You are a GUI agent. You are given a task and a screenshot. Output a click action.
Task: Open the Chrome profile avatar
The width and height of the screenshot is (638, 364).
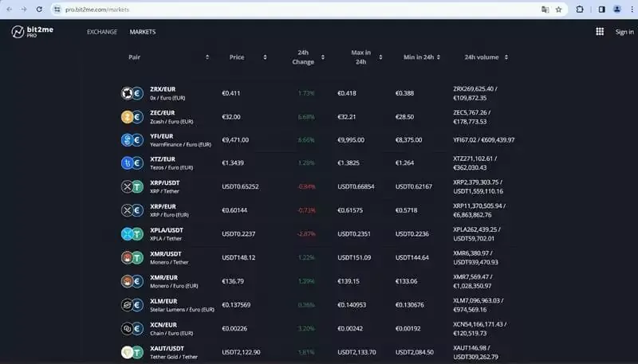click(x=616, y=10)
